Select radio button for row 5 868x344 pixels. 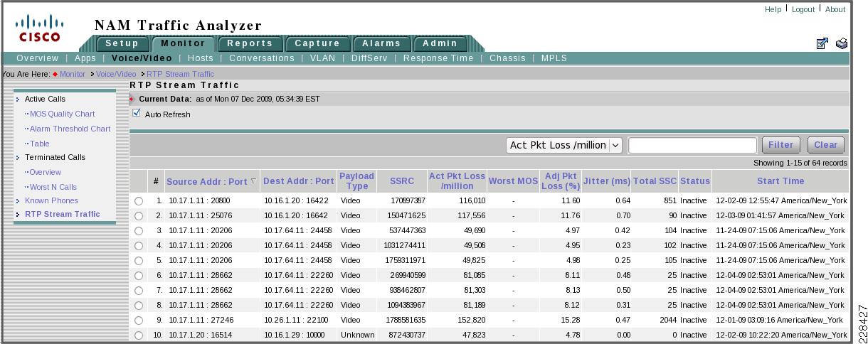(139, 261)
